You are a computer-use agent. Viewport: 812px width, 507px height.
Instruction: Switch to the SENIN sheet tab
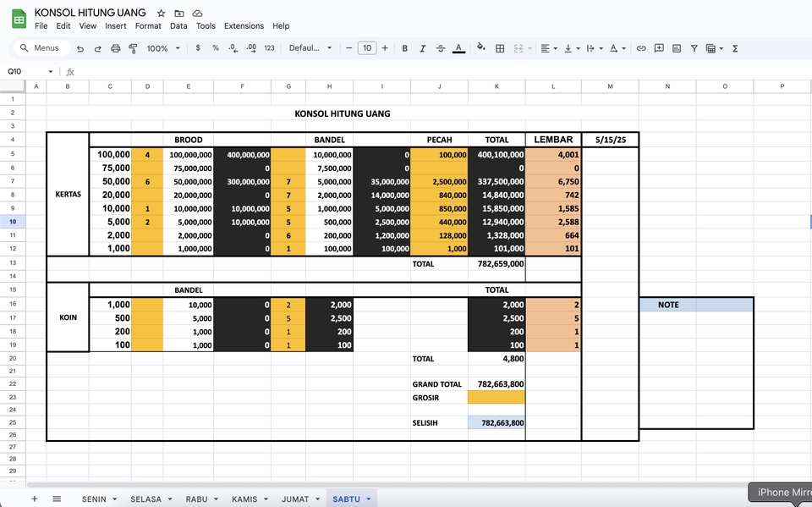[x=93, y=499]
